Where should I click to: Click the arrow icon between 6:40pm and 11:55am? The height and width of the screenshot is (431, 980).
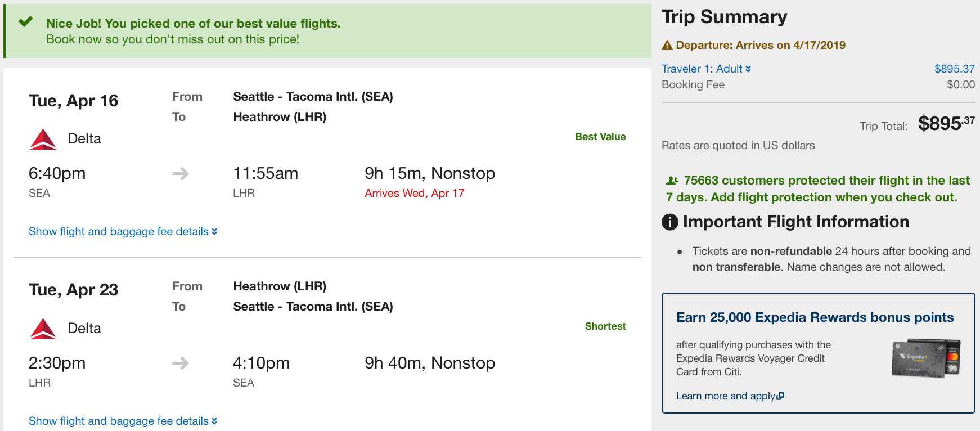(181, 173)
